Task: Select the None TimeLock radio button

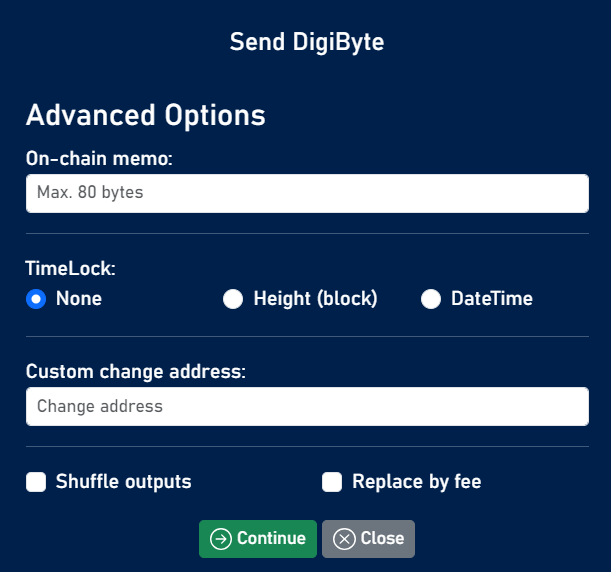Action: [x=36, y=299]
